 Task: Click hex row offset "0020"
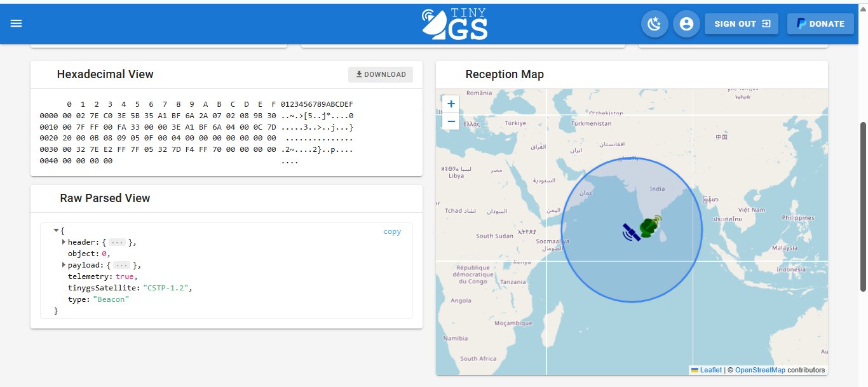(x=48, y=139)
